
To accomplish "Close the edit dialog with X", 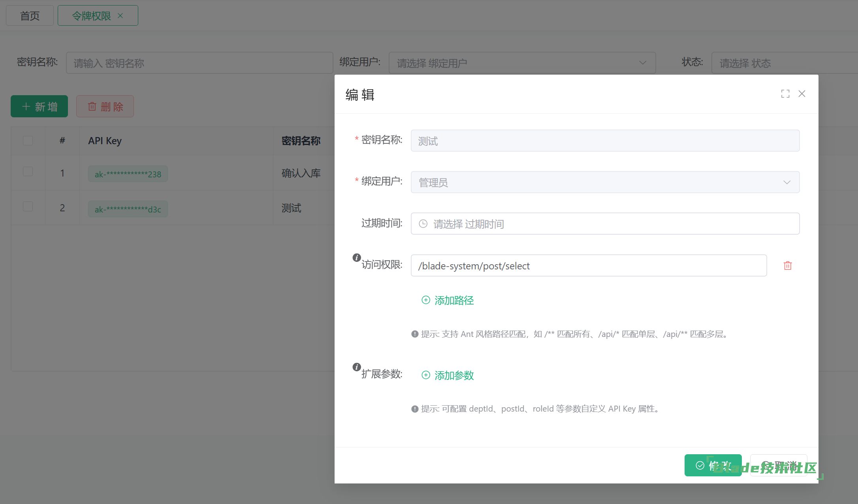I will [x=802, y=94].
